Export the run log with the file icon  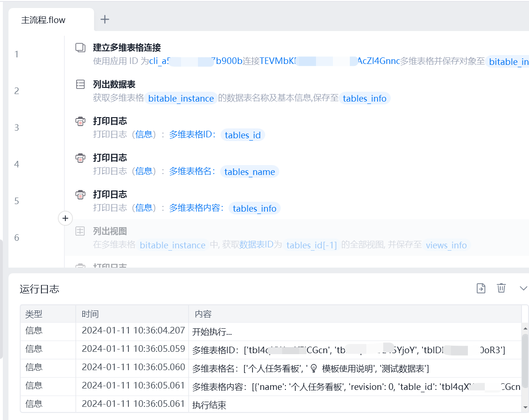481,288
